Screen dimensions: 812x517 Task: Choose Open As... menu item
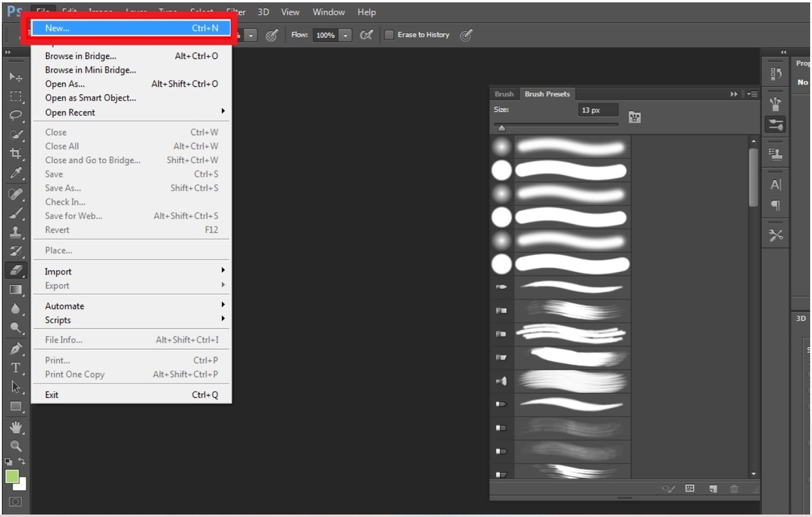coord(133,84)
